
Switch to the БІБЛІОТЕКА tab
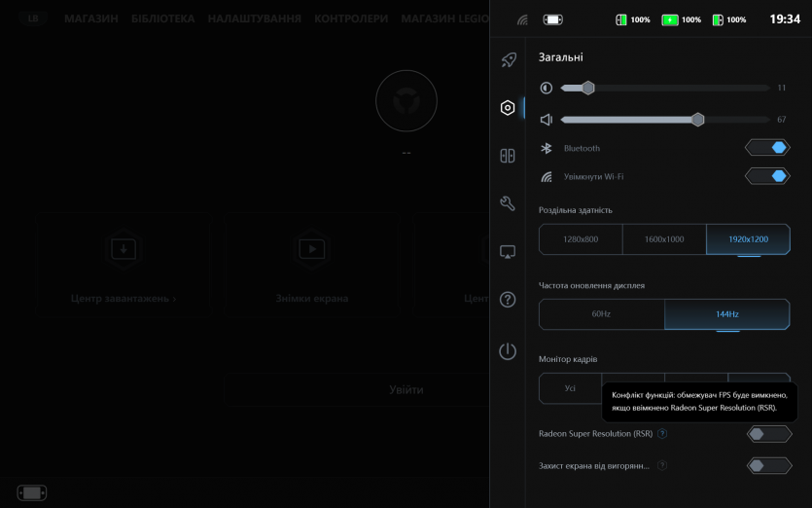(162, 18)
